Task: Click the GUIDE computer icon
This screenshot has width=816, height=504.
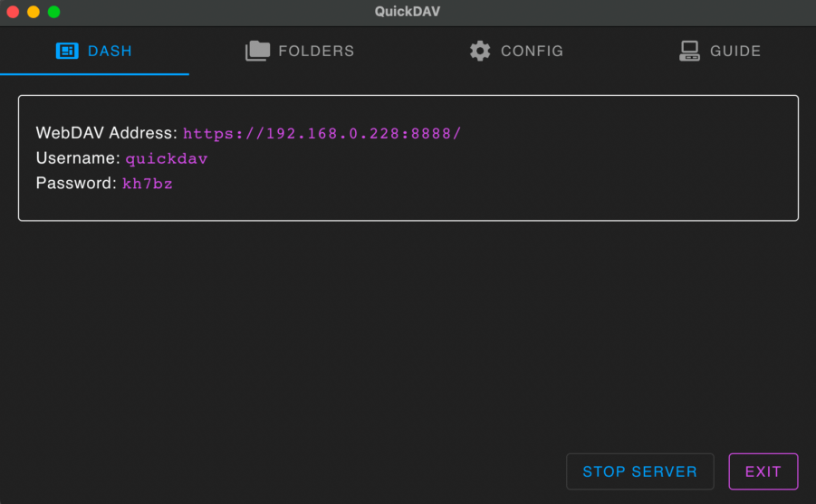Action: [x=689, y=51]
